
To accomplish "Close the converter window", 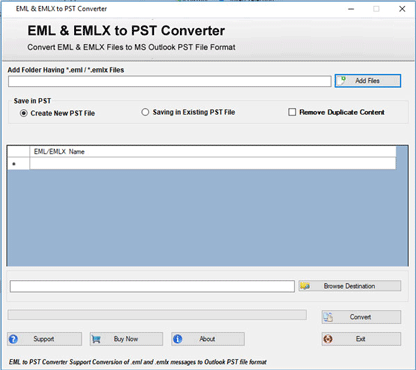I will pyautogui.click(x=402, y=9).
